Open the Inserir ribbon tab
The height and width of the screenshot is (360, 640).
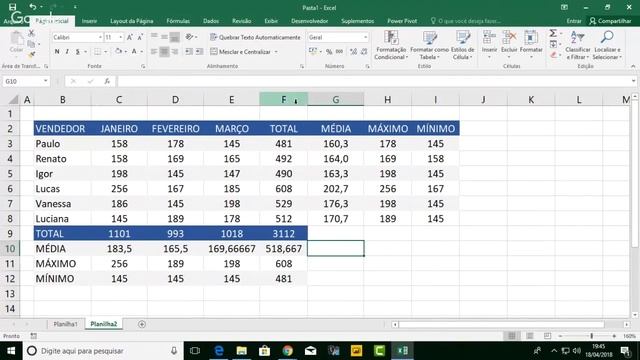89,21
